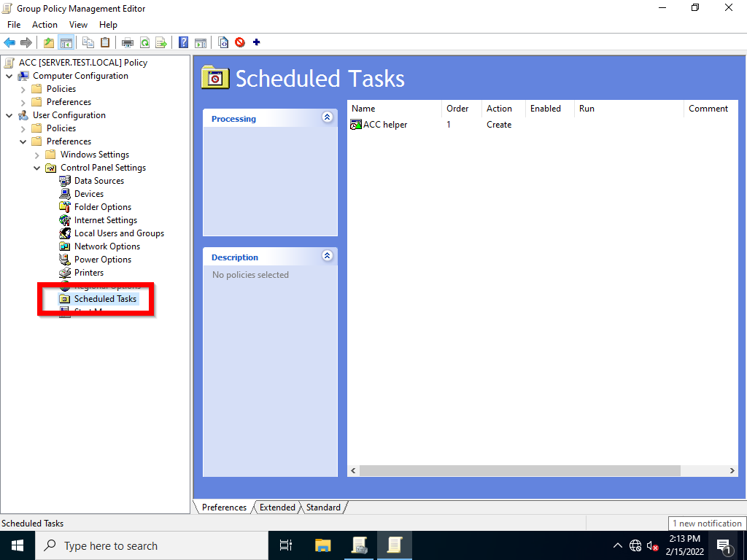This screenshot has height=560, width=747.
Task: Collapse the Control Panel Settings node
Action: click(36, 168)
